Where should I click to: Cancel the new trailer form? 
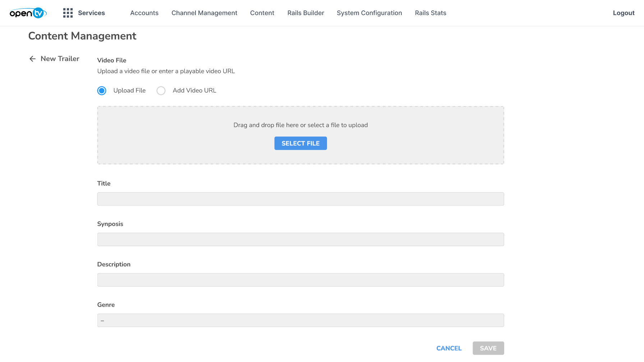(449, 348)
